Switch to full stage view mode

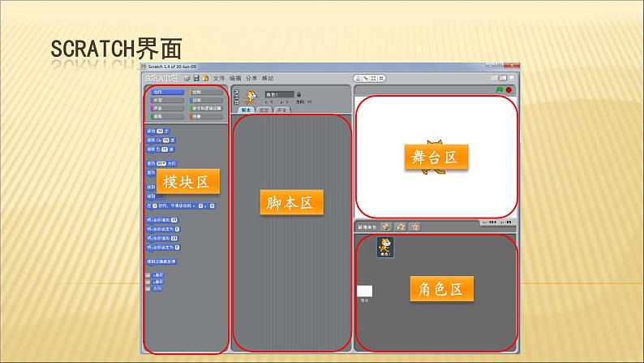coord(503,78)
